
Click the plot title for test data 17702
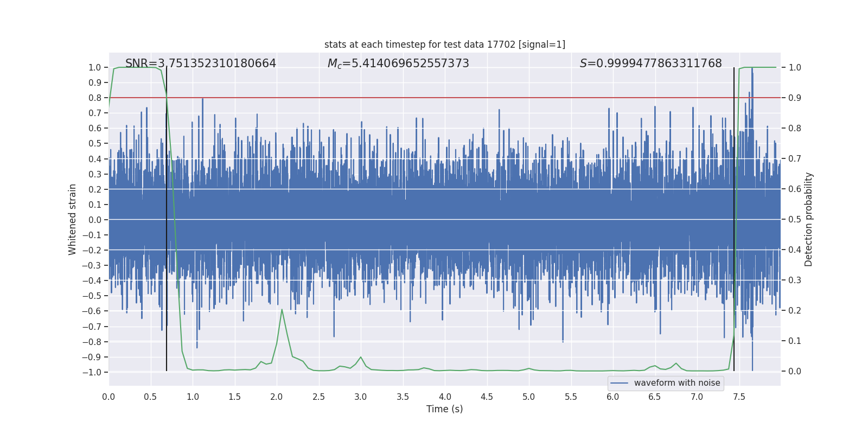point(444,44)
